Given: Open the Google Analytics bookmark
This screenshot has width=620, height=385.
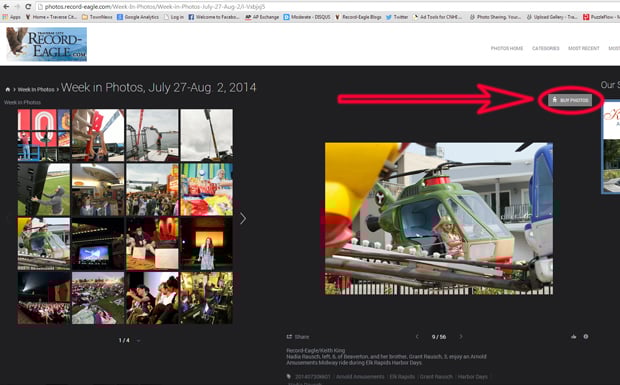Looking at the screenshot, I should (138, 17).
